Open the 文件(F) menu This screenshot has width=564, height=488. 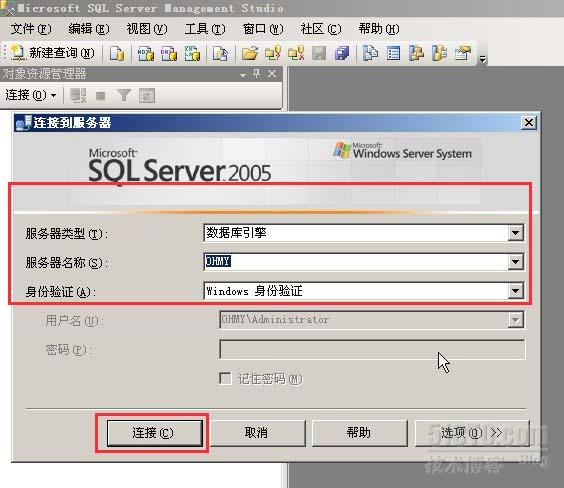point(31,29)
